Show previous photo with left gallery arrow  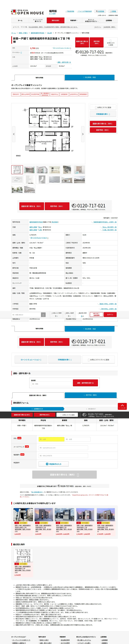14,134
